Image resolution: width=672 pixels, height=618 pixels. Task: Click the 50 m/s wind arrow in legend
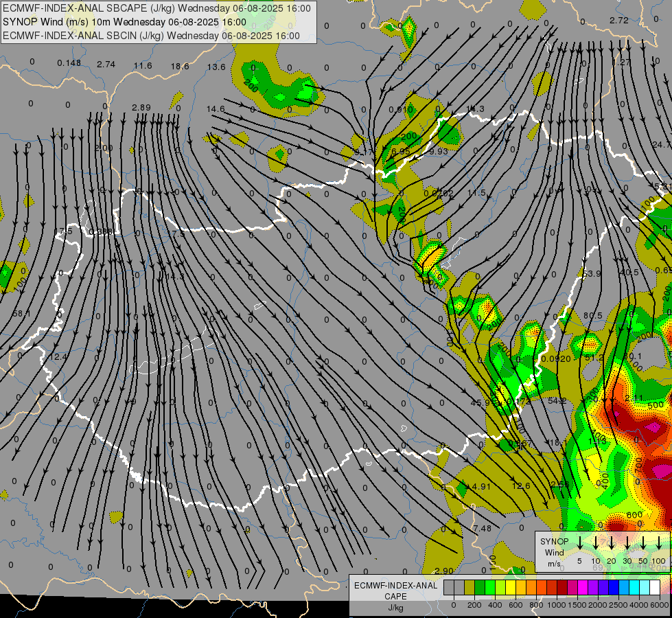pos(643,543)
